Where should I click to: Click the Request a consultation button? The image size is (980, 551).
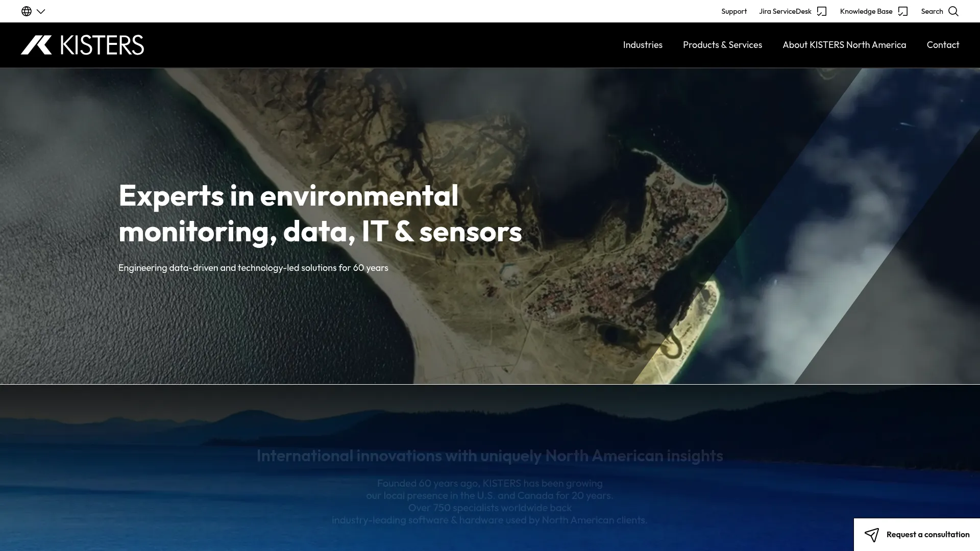tap(917, 535)
